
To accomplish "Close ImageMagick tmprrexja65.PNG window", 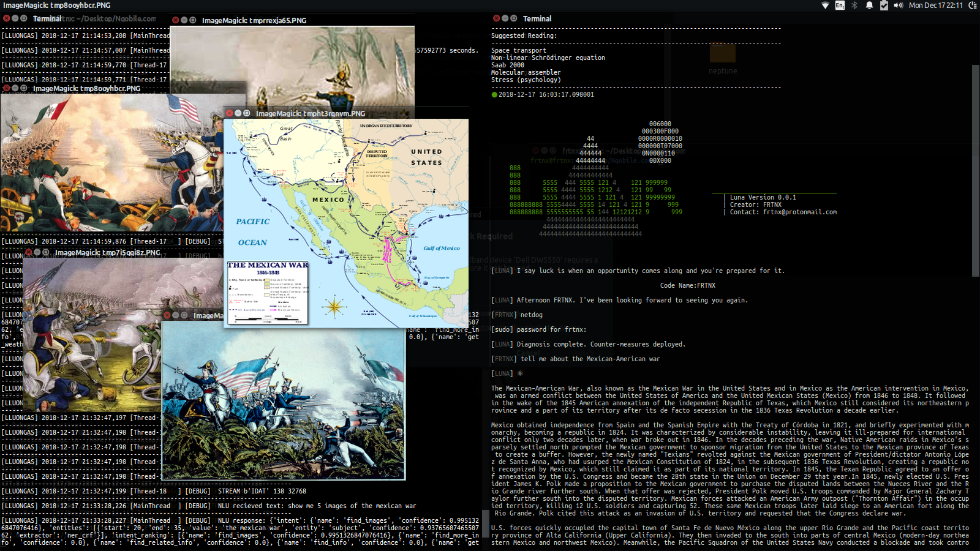I will [176, 20].
